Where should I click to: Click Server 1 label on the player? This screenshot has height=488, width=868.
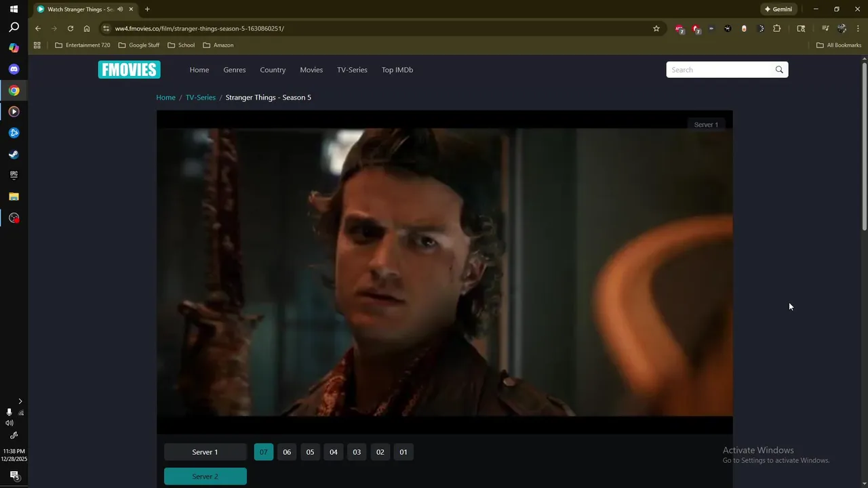[706, 125]
